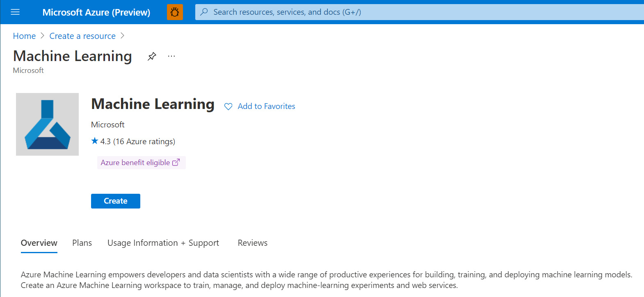Screen dimensions: 644x297
Task: Click the orange bug preview icon
Action: click(x=175, y=12)
